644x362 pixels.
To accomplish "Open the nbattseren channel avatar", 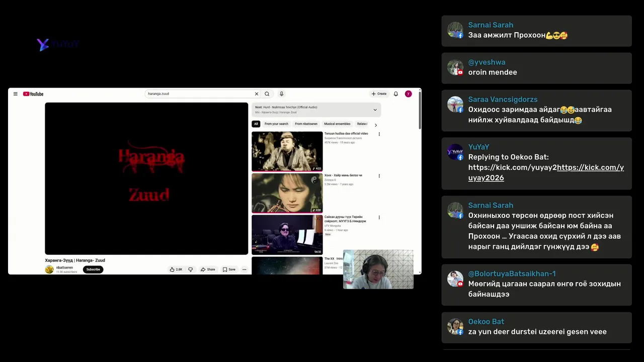I will point(49,269).
